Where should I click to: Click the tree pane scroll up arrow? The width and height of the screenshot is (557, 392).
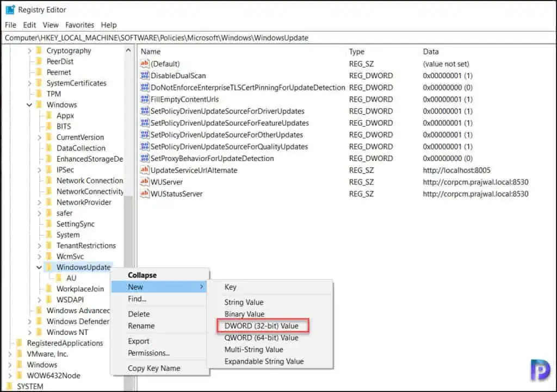pyautogui.click(x=128, y=51)
